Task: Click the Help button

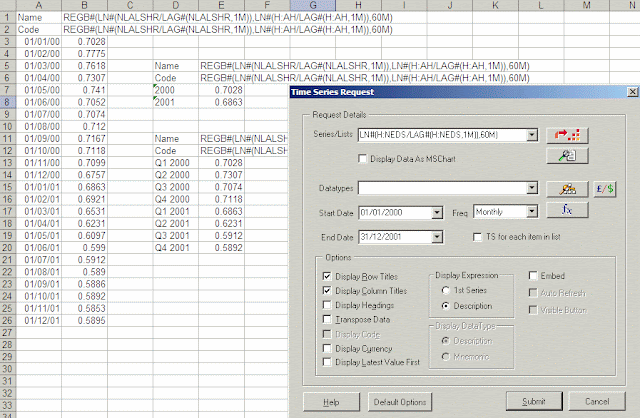Action: click(331, 402)
